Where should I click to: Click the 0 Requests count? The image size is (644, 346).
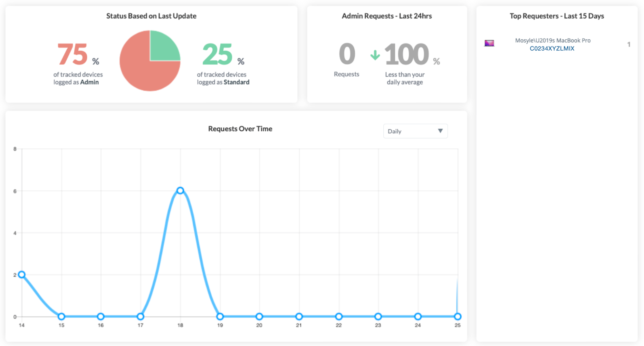pyautogui.click(x=347, y=54)
